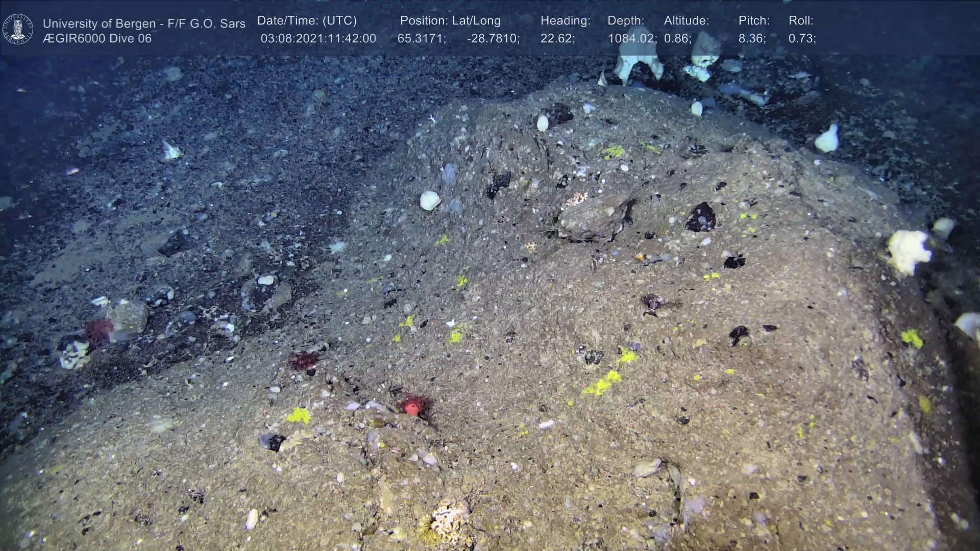
Task: Click the ÆGIR6000 Dive 06 label
Action: (97, 39)
